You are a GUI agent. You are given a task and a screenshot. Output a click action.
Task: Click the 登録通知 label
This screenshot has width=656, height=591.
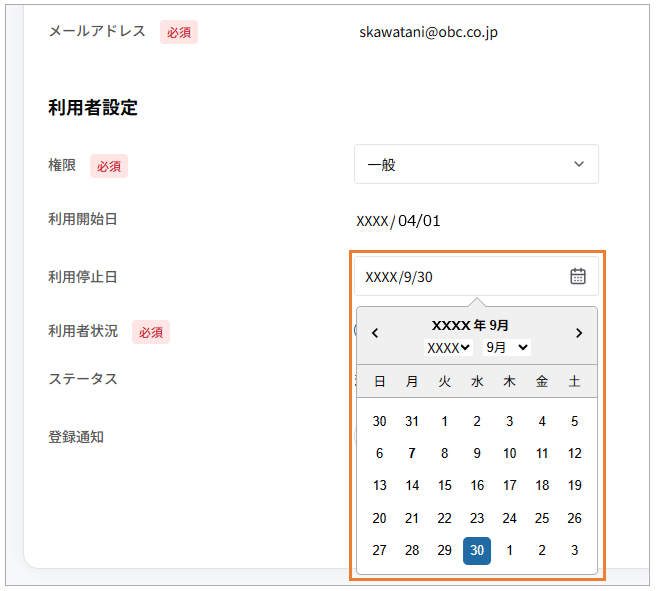pyautogui.click(x=76, y=437)
